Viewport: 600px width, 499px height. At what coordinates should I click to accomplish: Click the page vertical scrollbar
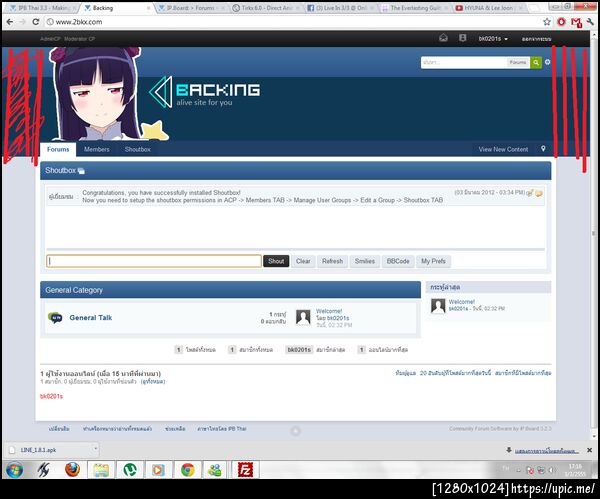[593, 233]
